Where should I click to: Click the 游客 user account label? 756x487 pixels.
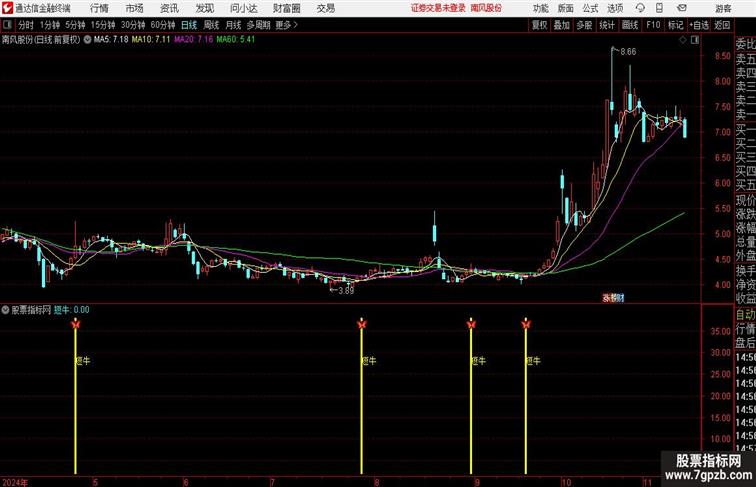coord(723,8)
